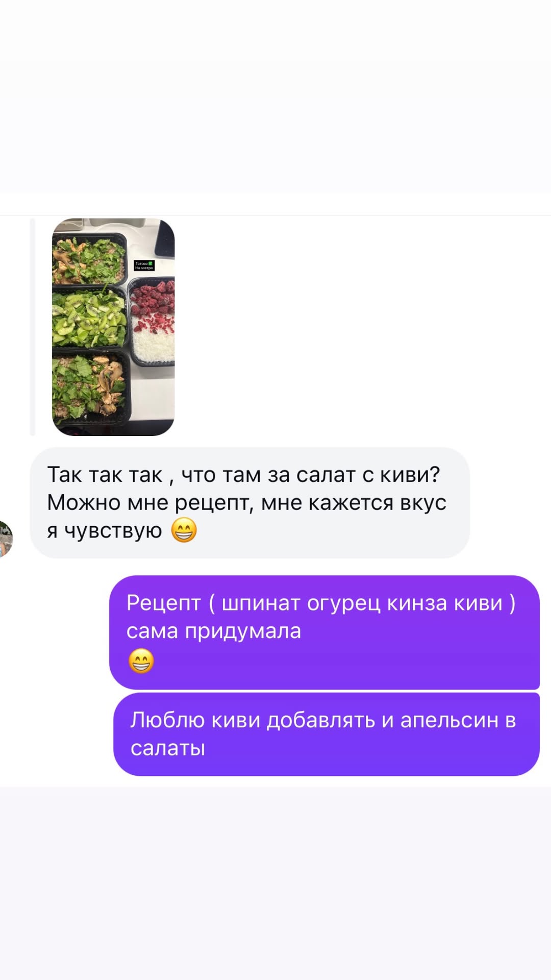
Task: Tap the top buckwheat-and-greens container in the photo
Action: pyautogui.click(x=89, y=259)
